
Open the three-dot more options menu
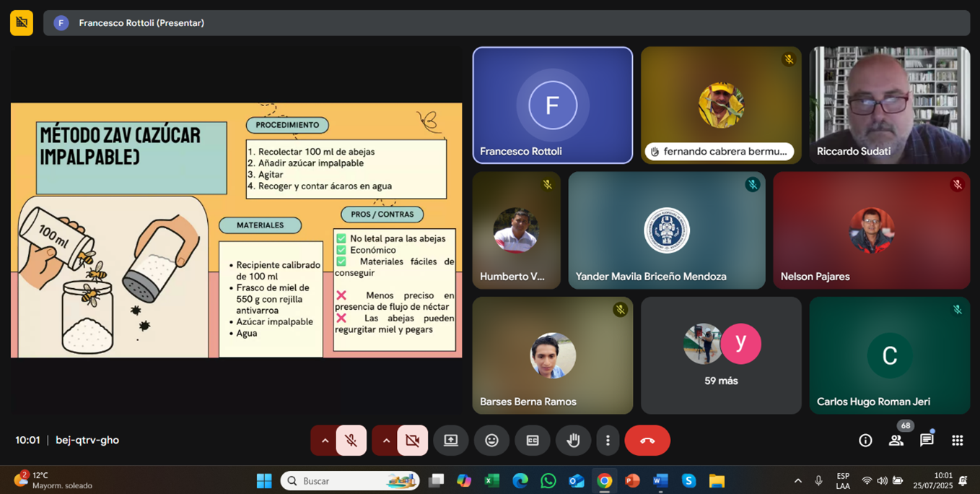pyautogui.click(x=608, y=441)
